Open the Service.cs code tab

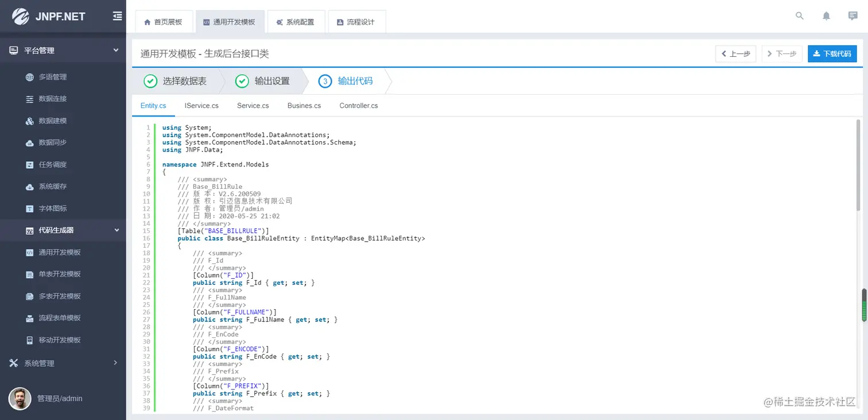point(253,106)
